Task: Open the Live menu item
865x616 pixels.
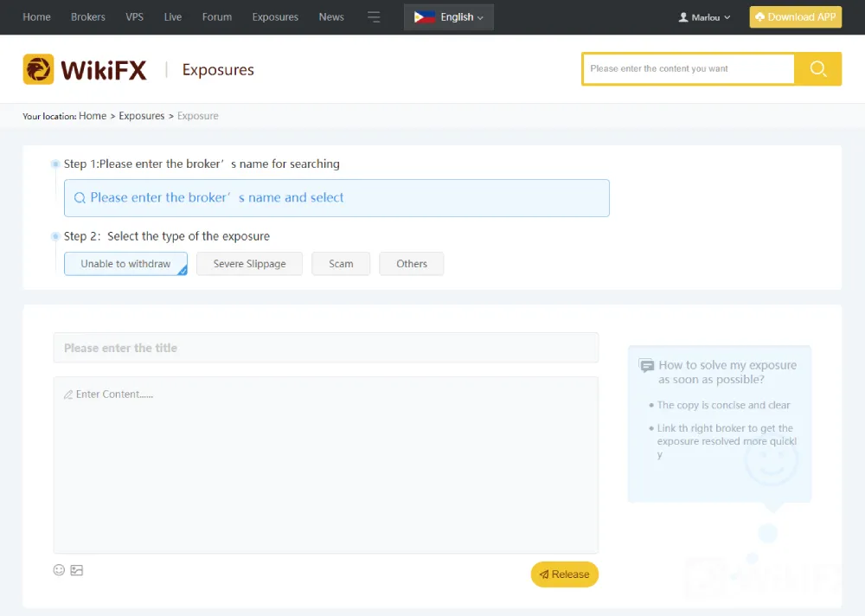Action: pyautogui.click(x=173, y=17)
